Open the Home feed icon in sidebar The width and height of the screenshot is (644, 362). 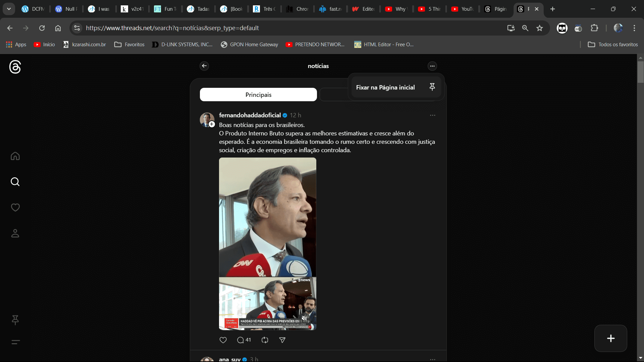tap(15, 156)
